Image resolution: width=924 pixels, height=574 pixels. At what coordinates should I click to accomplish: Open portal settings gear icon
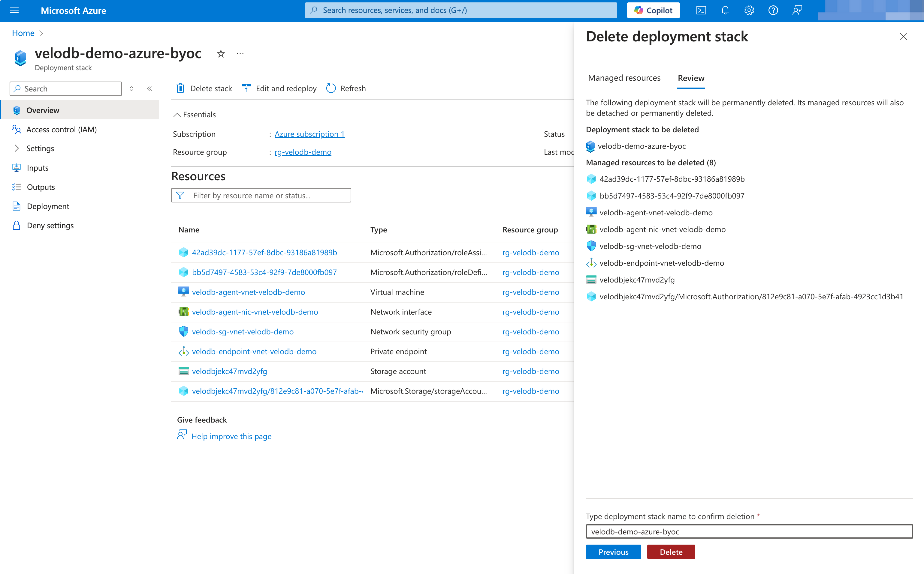click(749, 10)
